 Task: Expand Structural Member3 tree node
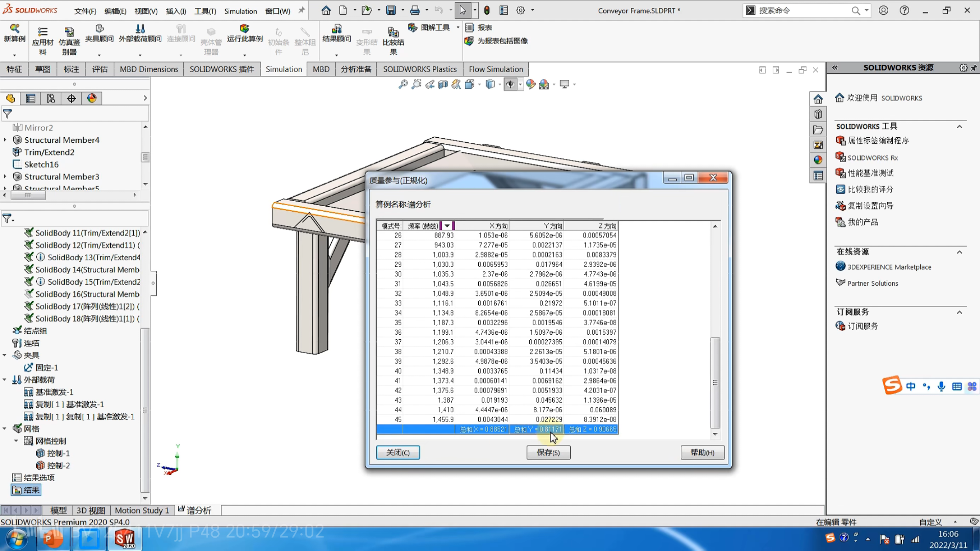tap(5, 176)
